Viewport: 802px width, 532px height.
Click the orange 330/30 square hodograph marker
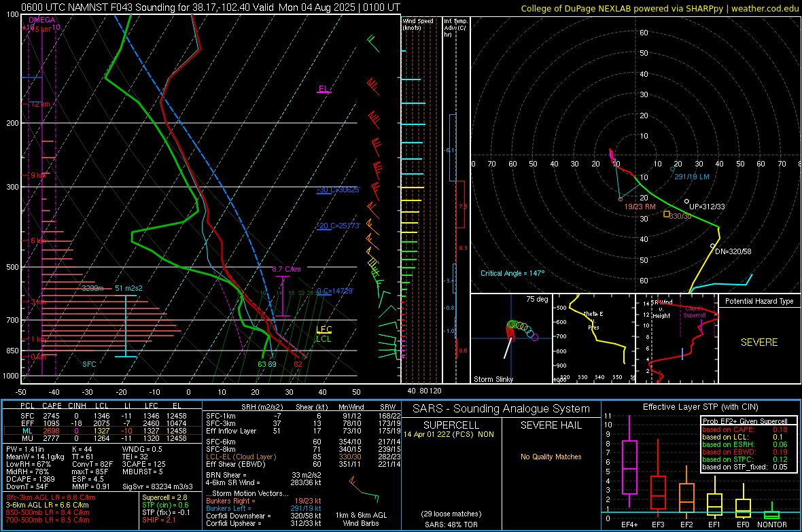667,214
